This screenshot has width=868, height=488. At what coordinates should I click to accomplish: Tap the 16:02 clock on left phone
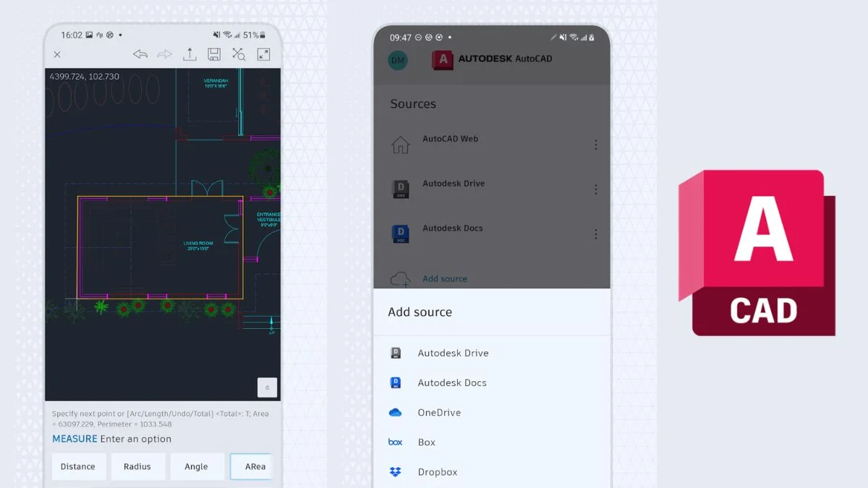tap(72, 35)
